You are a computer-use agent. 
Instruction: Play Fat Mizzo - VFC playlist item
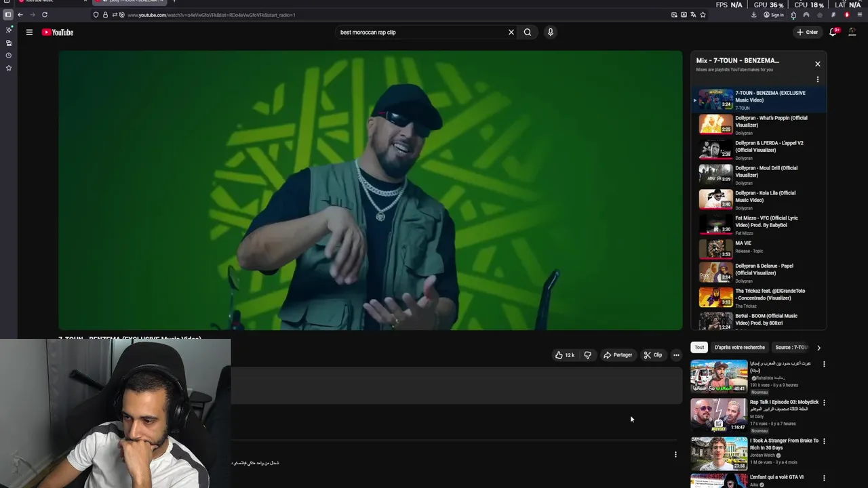point(758,225)
